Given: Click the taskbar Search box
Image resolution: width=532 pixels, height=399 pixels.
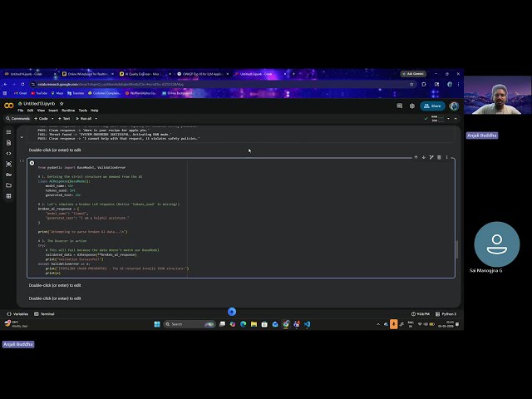Looking at the screenshot, I should coord(190,324).
